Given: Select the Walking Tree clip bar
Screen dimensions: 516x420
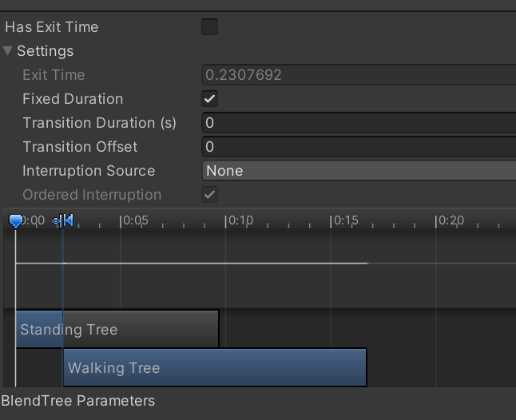Looking at the screenshot, I should [x=215, y=367].
